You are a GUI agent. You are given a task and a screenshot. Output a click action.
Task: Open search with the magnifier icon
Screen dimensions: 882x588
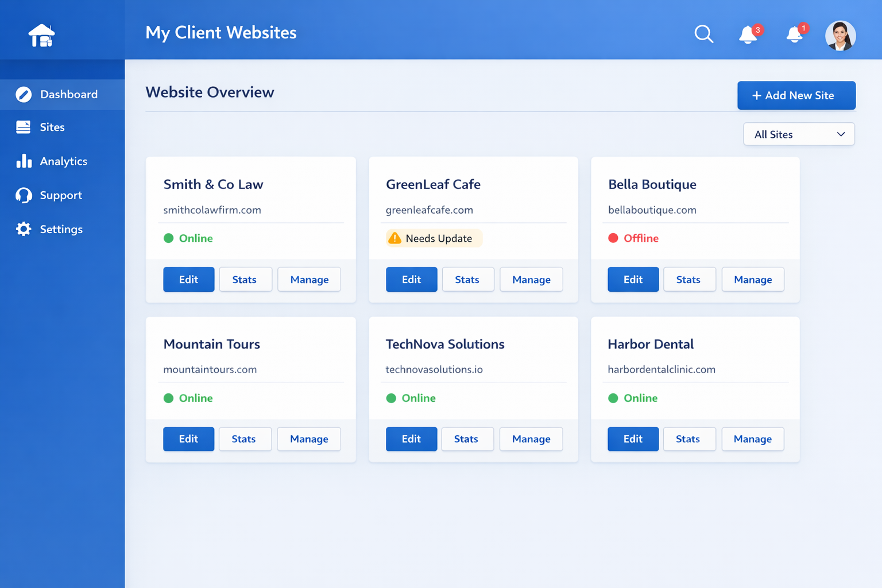(x=703, y=34)
